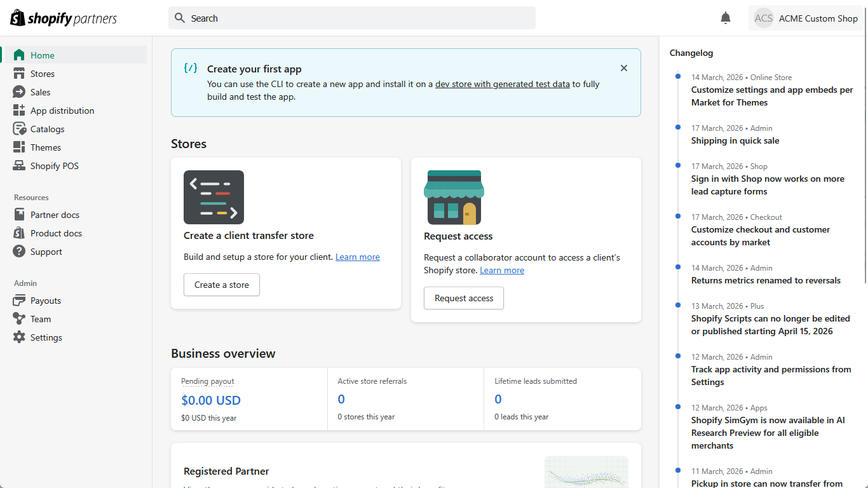Click the '$0 USD this year' text
Viewport: 868px width, 488px height.
click(208, 418)
